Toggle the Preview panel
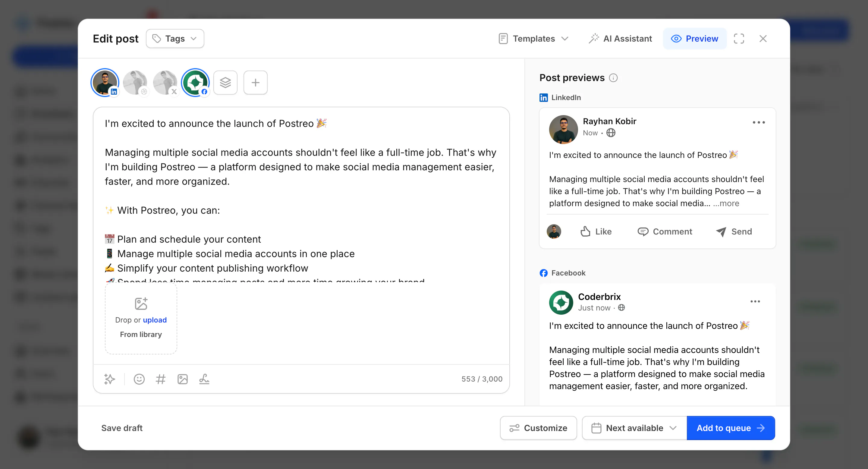This screenshot has height=469, width=868. click(x=694, y=39)
